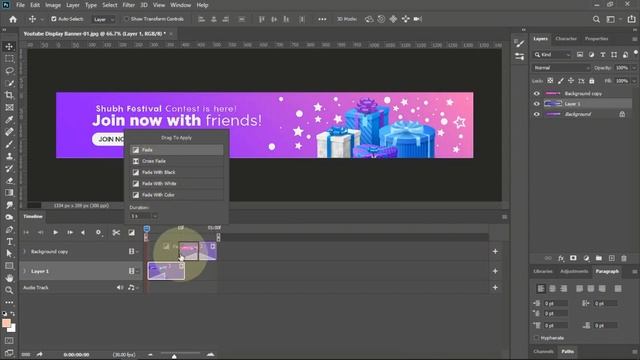Play the timeline
Screen dimensions: 640x360
[56, 233]
